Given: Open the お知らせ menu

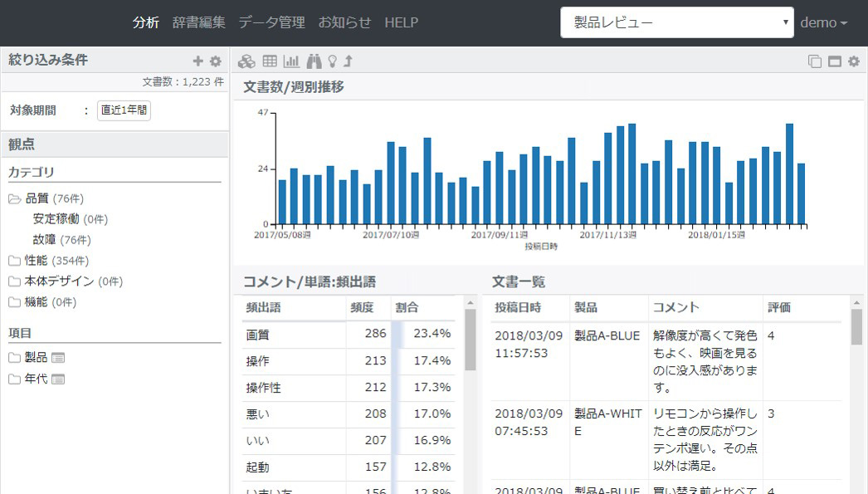Looking at the screenshot, I should coord(345,22).
